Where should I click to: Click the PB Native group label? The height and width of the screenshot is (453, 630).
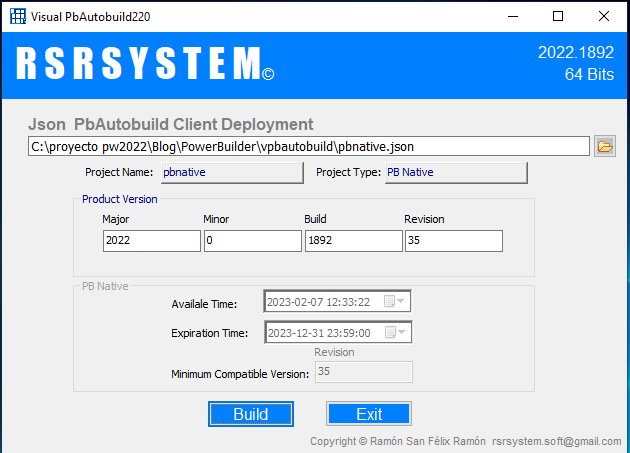[105, 286]
